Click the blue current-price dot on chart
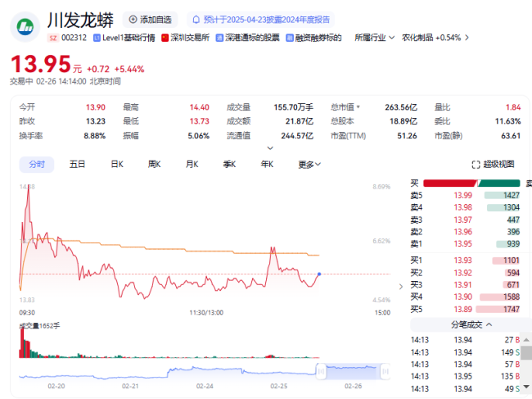This screenshot has width=532, height=399. click(x=319, y=274)
